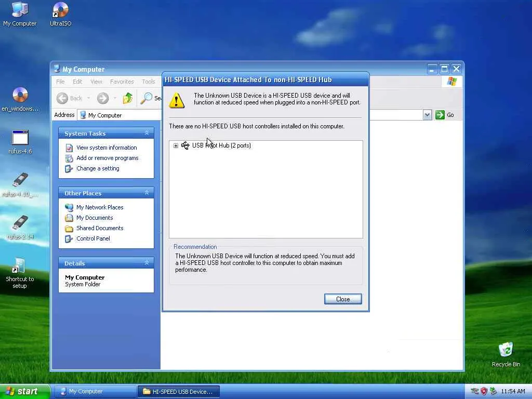Click the USB hub icon in tree
The image size is (532, 399).
coord(185,145)
